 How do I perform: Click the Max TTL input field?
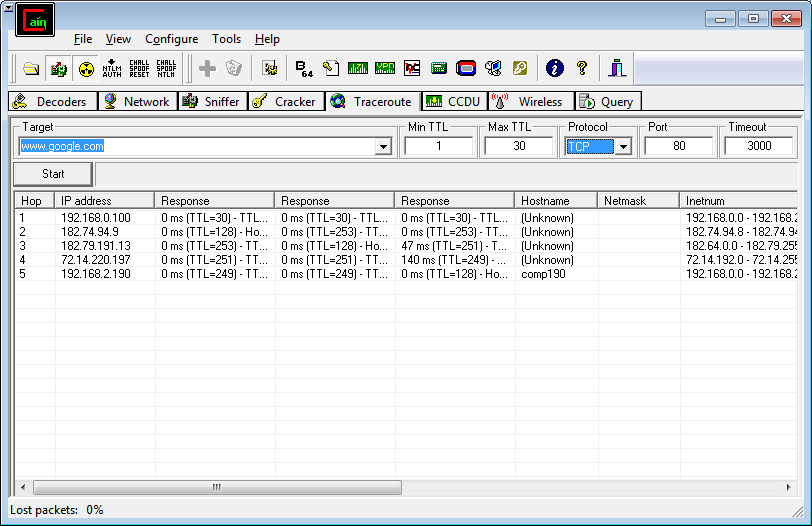(x=518, y=147)
